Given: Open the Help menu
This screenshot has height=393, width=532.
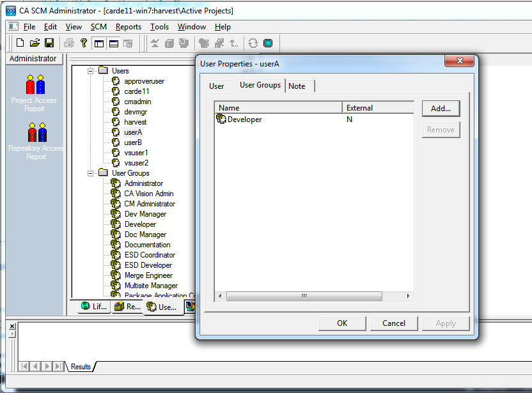Looking at the screenshot, I should 223,27.
